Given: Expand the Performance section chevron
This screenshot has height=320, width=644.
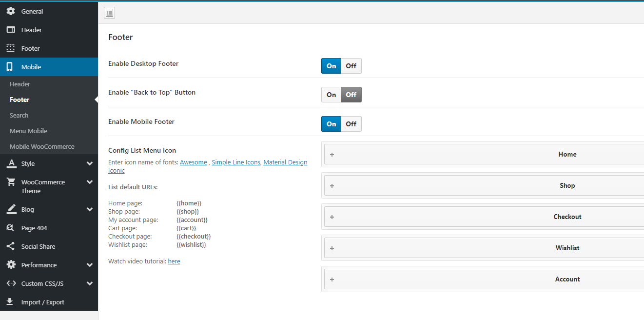Looking at the screenshot, I should pos(90,265).
